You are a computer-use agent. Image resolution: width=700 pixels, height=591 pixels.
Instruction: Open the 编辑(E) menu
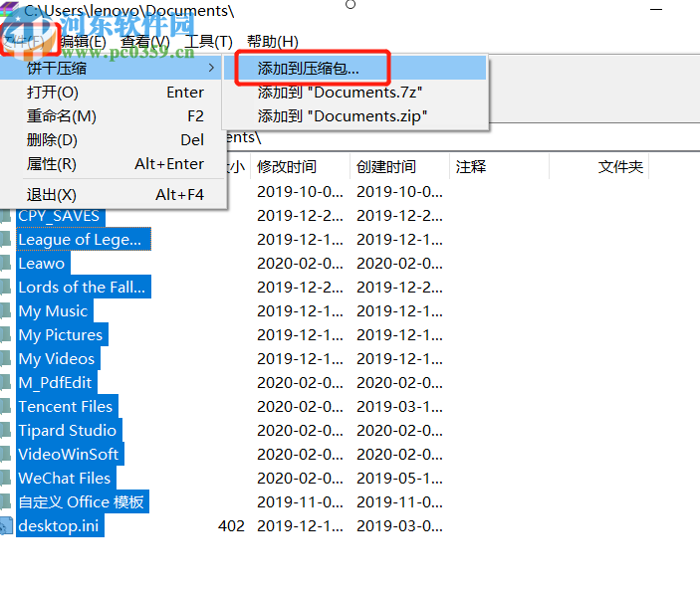(84, 42)
